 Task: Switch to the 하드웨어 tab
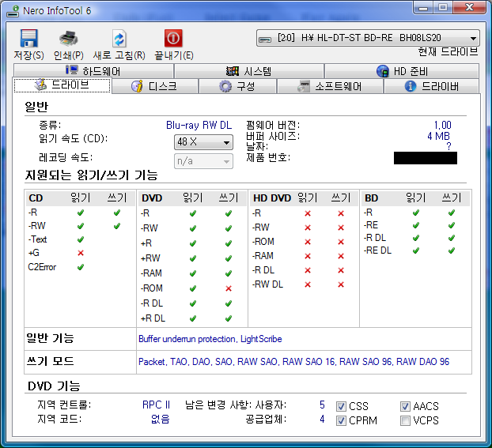coord(93,71)
